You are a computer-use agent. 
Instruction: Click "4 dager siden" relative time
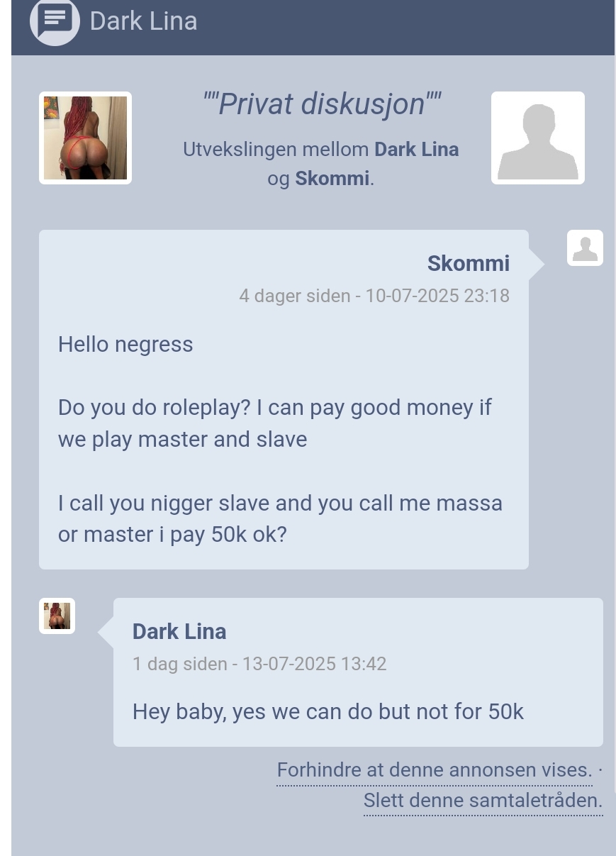coord(295,296)
